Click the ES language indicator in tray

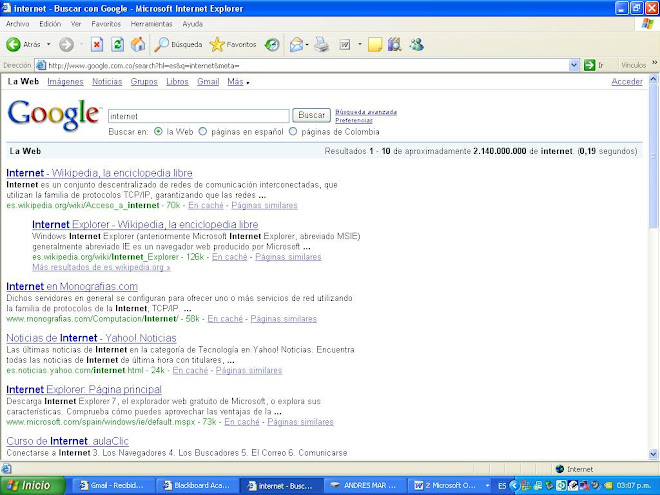coord(502,486)
